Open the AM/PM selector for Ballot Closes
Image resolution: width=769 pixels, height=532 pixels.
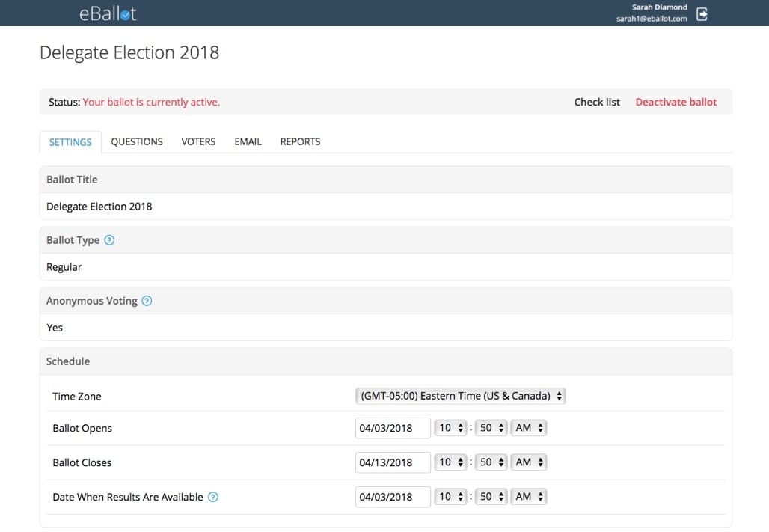click(528, 462)
